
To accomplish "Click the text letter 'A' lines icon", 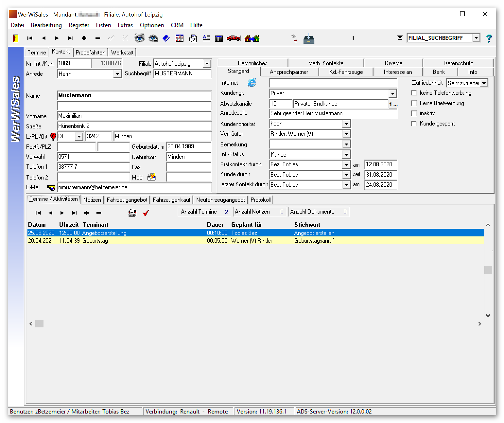I will click(206, 38).
